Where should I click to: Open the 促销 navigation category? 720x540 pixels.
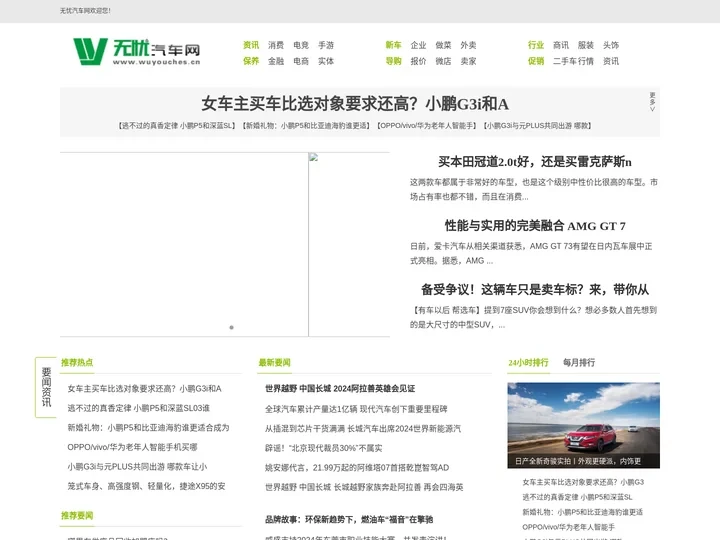(536, 61)
